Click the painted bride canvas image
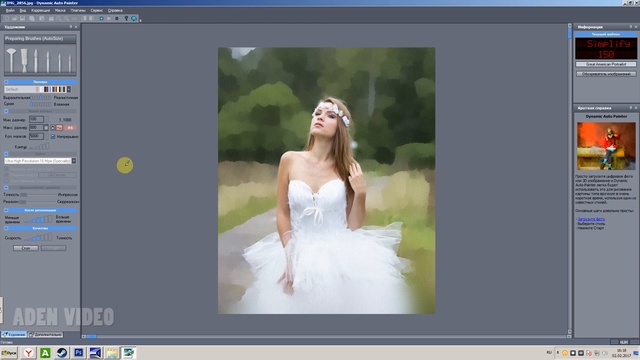Image resolution: width=640 pixels, height=360 pixels. click(327, 180)
